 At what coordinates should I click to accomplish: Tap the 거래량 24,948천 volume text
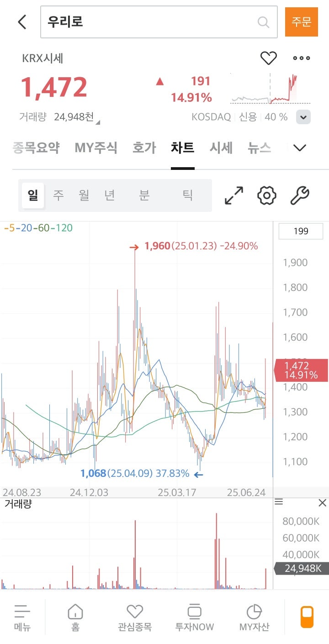point(56,117)
